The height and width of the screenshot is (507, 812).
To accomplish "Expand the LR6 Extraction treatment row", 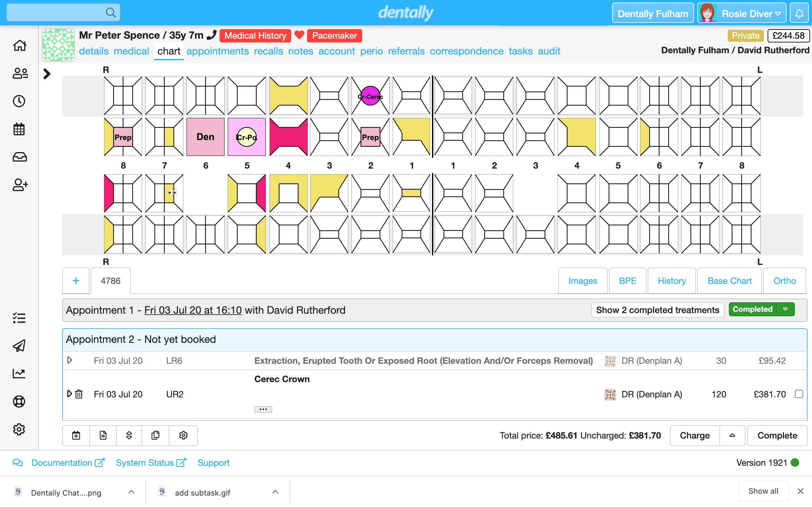I will tap(69, 361).
